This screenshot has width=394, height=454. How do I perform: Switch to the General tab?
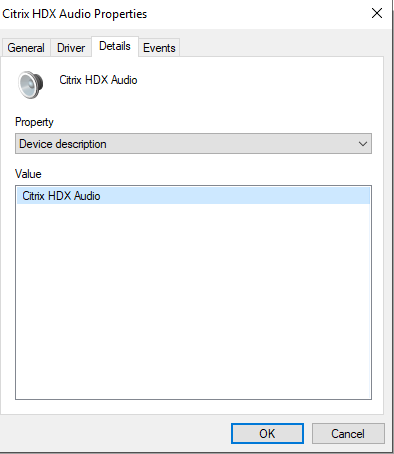point(26,48)
